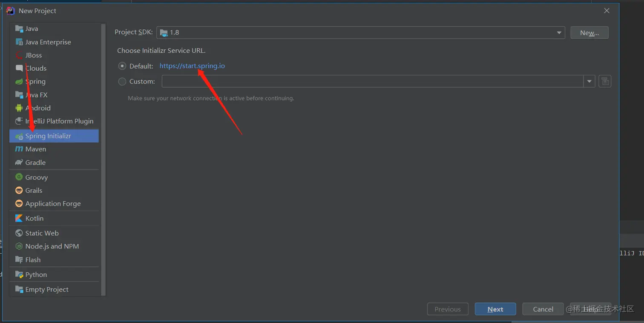Choose the Java FX folder icon

(19, 94)
